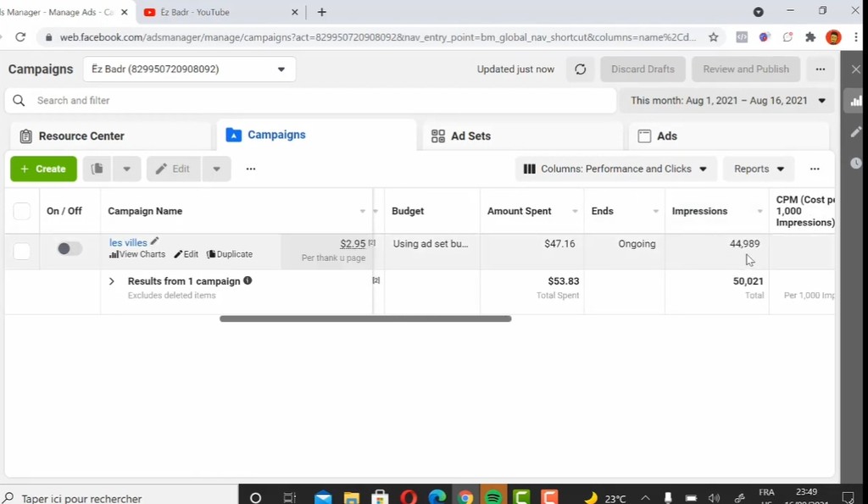Open Amount Spent column sort arrow
This screenshot has width=868, height=504.
click(x=575, y=211)
